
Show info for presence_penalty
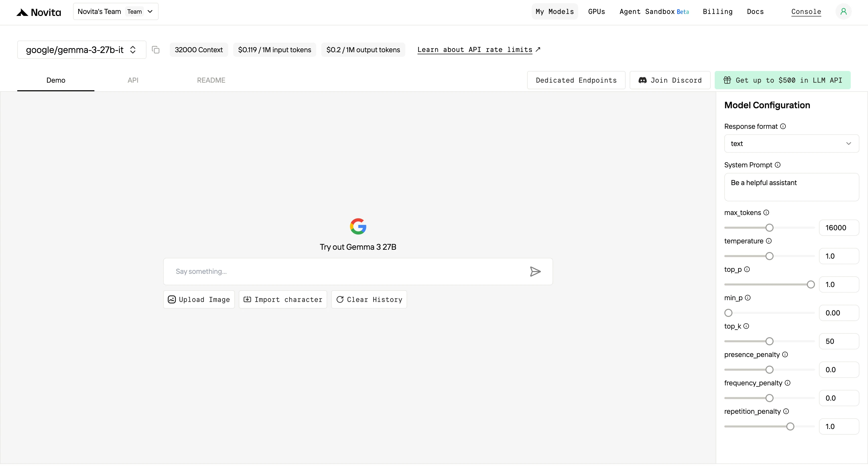785,354
